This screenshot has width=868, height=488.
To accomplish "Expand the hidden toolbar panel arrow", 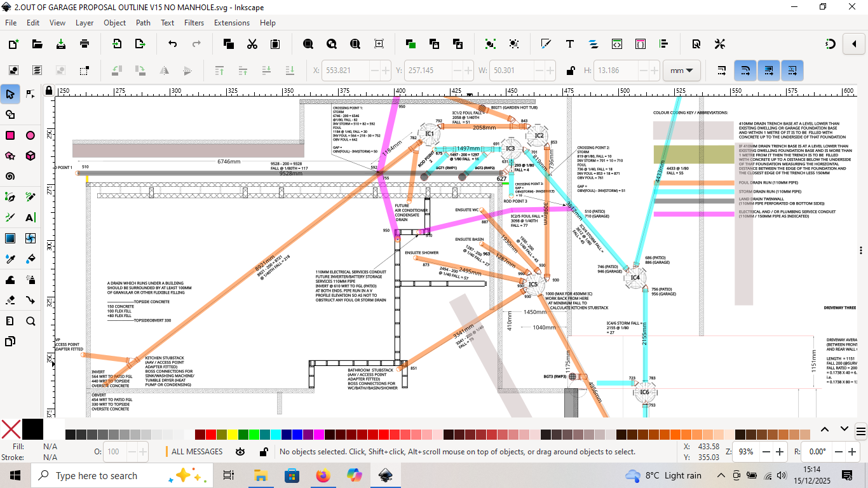I will [x=853, y=44].
